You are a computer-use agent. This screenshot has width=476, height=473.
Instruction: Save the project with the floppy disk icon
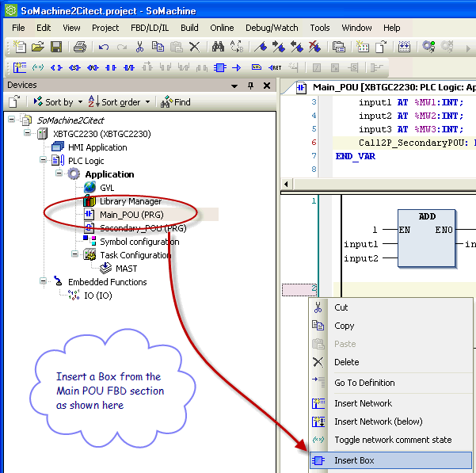[x=56, y=47]
